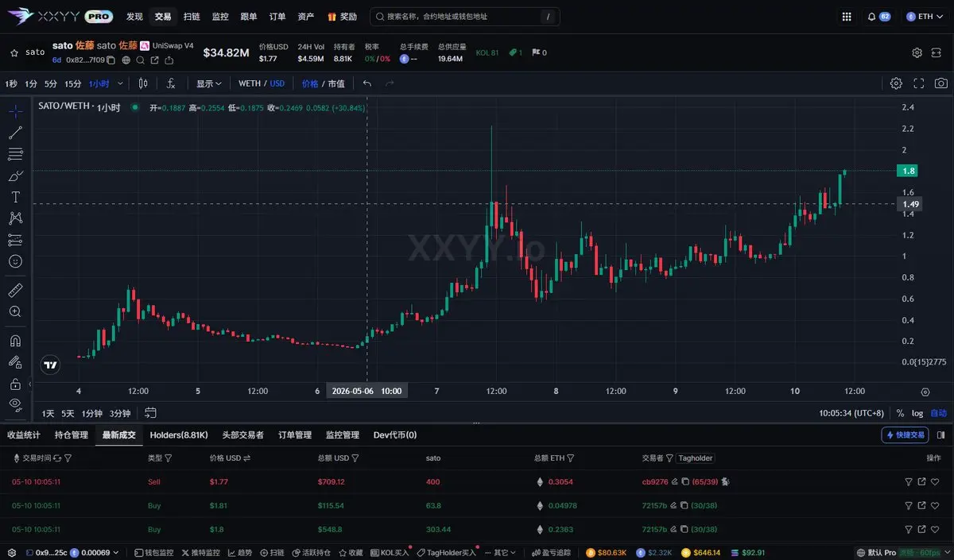Toggle stay in drawing mode
Image resolution: width=954 pixels, height=560 pixels.
pyautogui.click(x=15, y=362)
